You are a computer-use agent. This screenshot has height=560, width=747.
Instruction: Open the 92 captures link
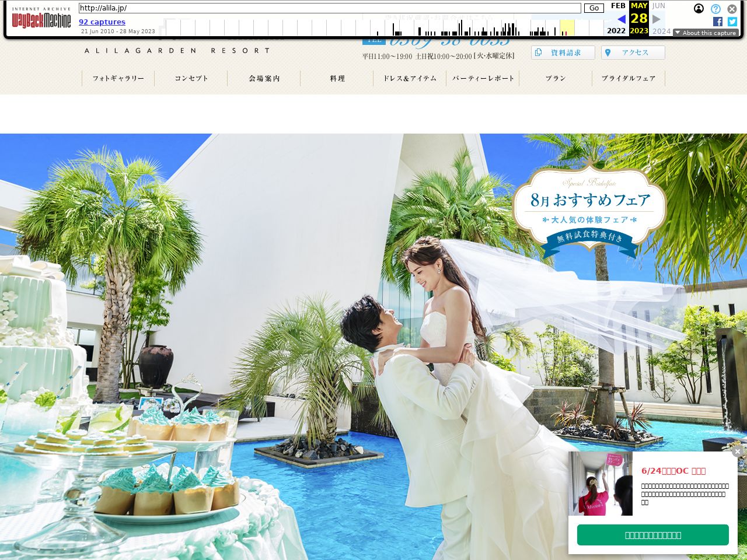[102, 22]
